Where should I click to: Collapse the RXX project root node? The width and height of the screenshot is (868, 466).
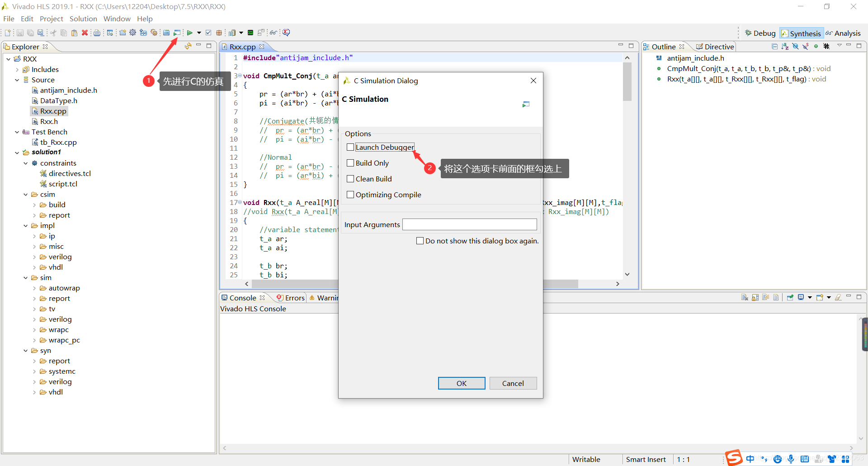point(8,59)
